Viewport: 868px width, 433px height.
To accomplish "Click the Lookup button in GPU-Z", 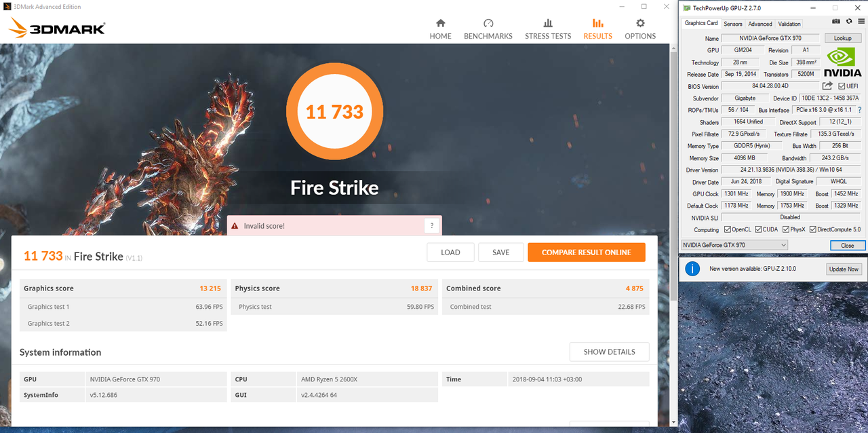I will [x=843, y=39].
